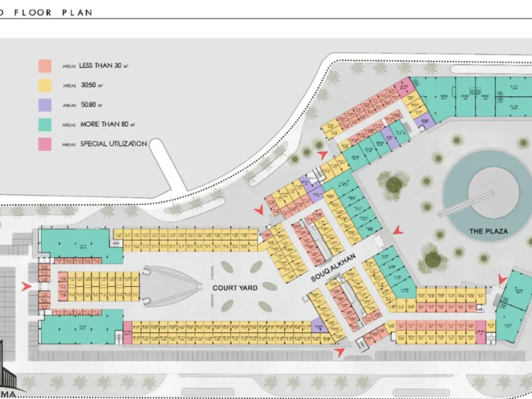Click the salmon 'Less than 30' legend swatch
The height and width of the screenshot is (399, 532).
click(x=45, y=66)
